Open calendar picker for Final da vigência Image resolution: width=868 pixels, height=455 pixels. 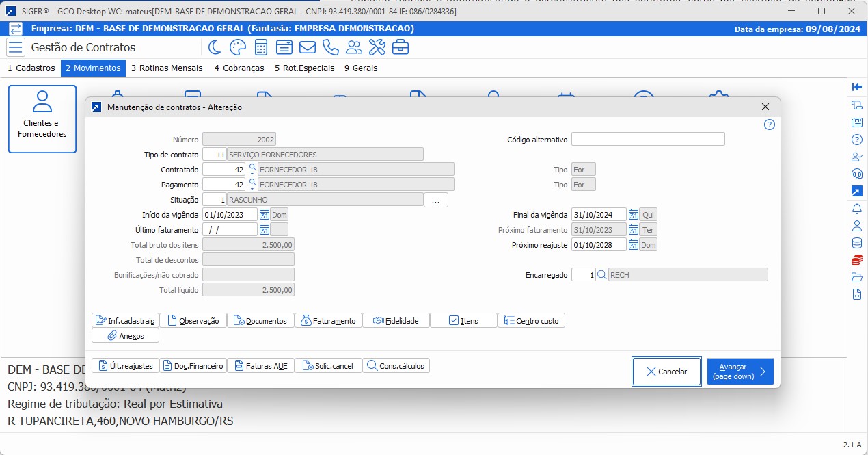634,215
